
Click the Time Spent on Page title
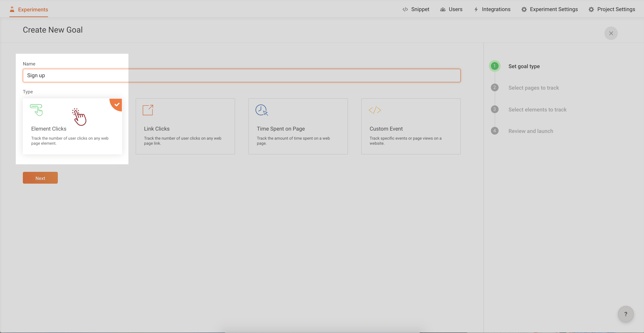click(x=281, y=129)
